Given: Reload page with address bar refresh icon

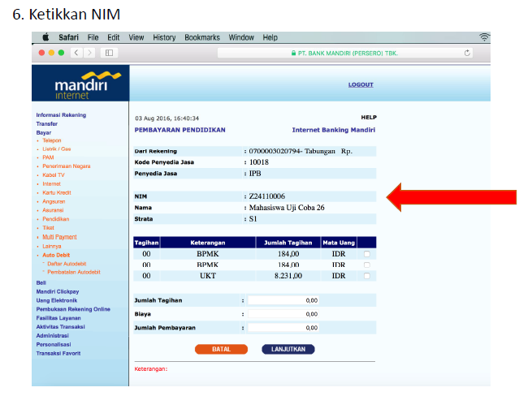Looking at the screenshot, I should pyautogui.click(x=467, y=53).
